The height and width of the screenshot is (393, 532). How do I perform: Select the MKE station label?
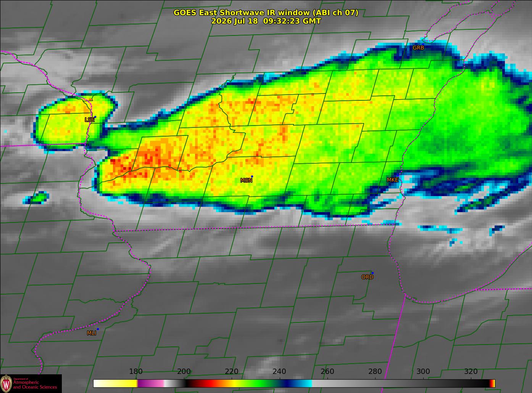[x=392, y=180]
